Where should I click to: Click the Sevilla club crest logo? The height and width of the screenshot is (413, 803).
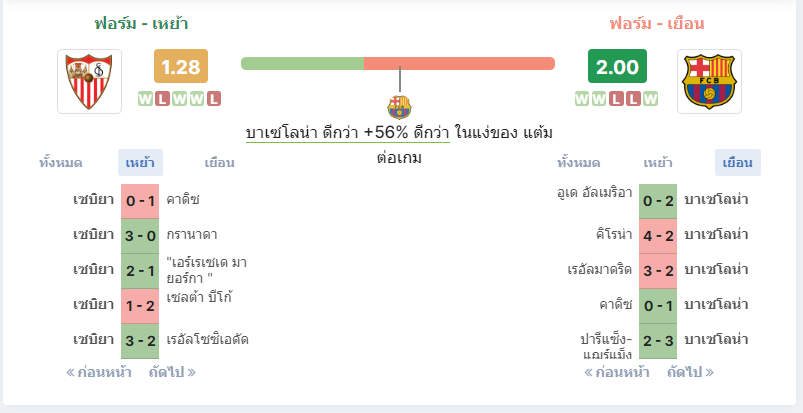click(89, 81)
